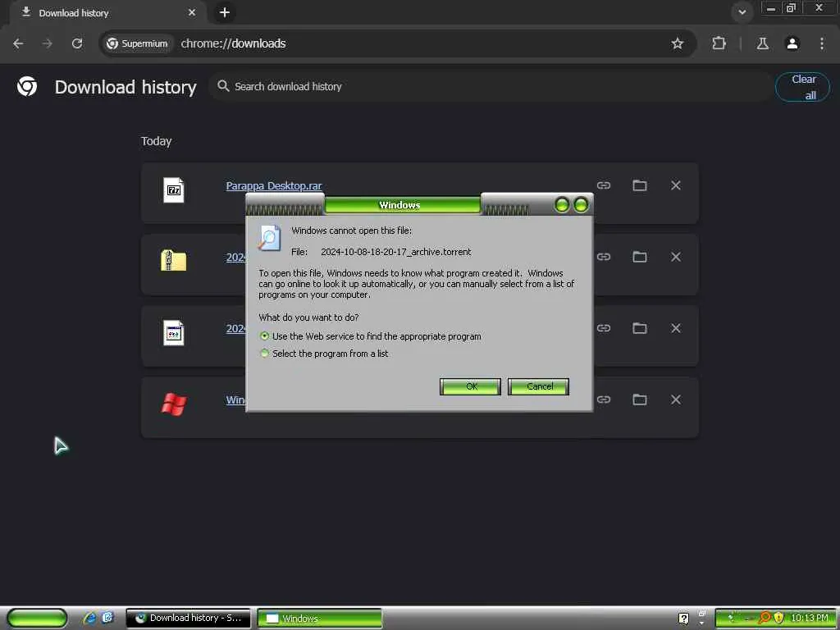
Task: Remove the third download from the list
Action: [676, 328]
